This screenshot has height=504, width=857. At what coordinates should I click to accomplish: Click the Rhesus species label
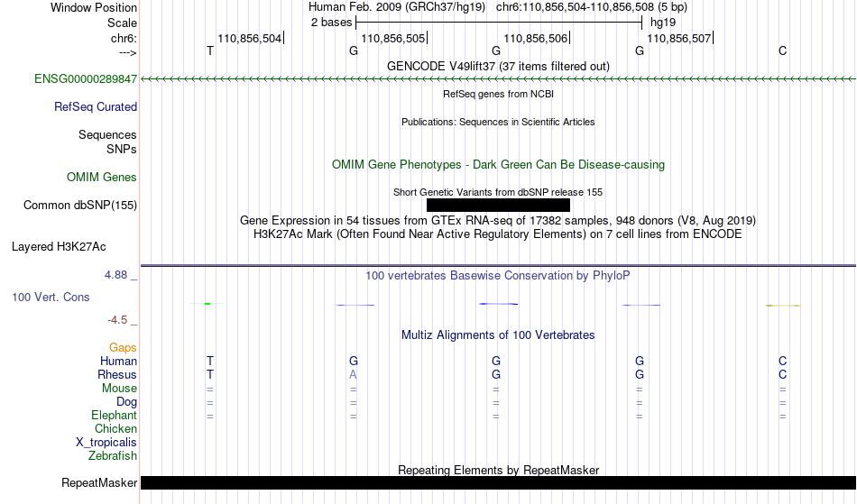(x=117, y=375)
